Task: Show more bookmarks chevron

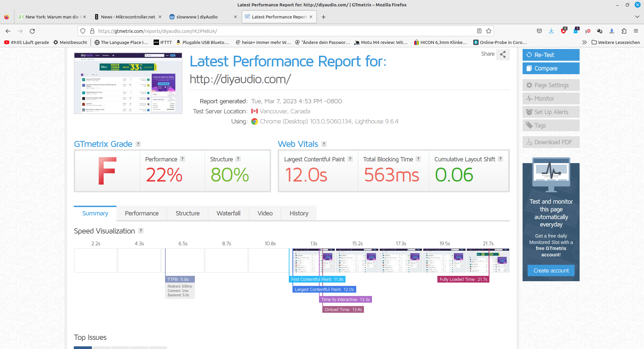Action: click(584, 42)
